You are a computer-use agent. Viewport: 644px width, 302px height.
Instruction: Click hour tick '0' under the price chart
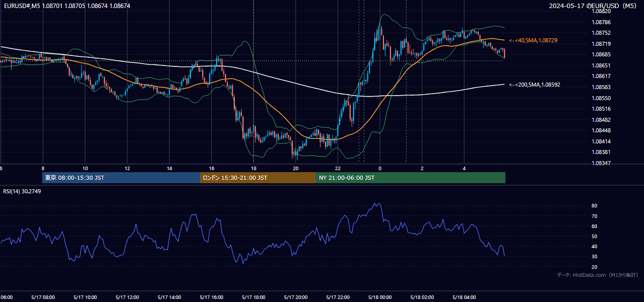click(x=380, y=169)
